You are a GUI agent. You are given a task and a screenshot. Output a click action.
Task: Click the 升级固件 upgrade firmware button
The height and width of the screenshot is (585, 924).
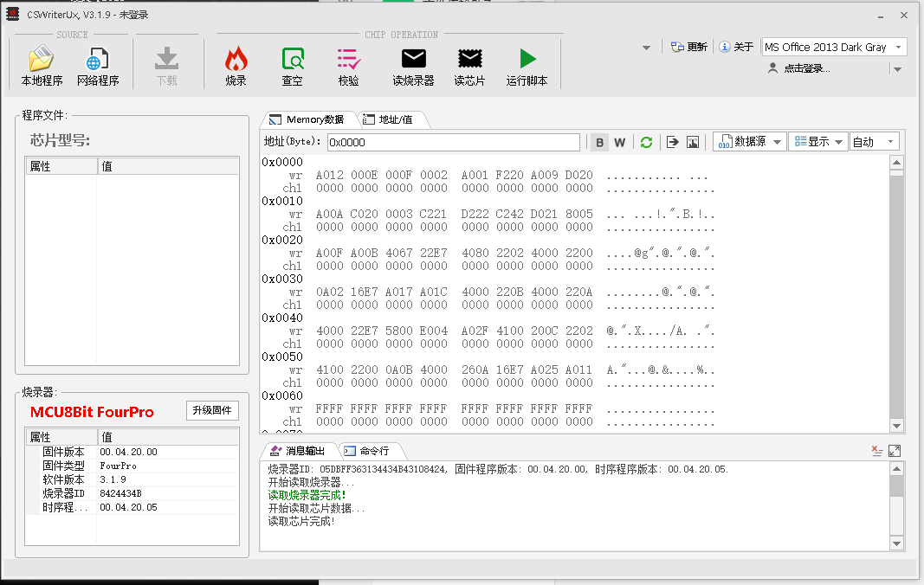click(x=212, y=410)
